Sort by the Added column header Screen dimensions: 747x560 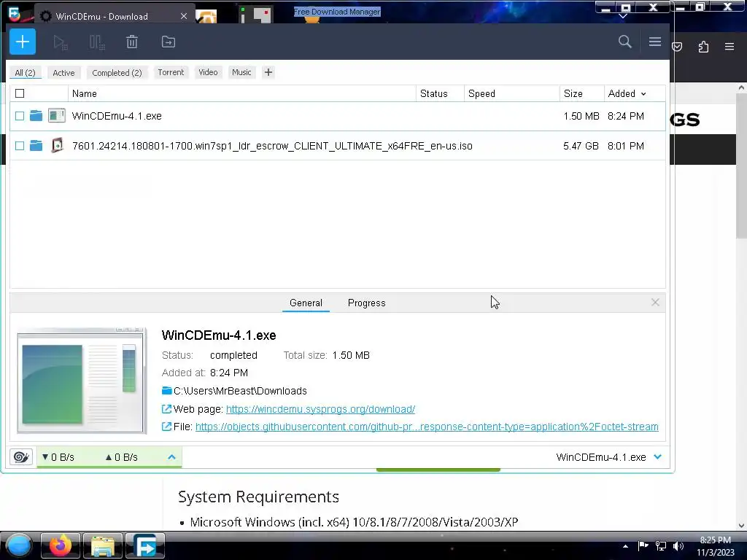pyautogui.click(x=627, y=94)
